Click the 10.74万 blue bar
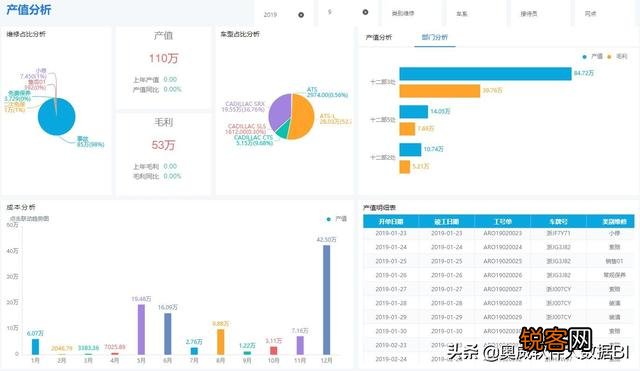 point(410,149)
